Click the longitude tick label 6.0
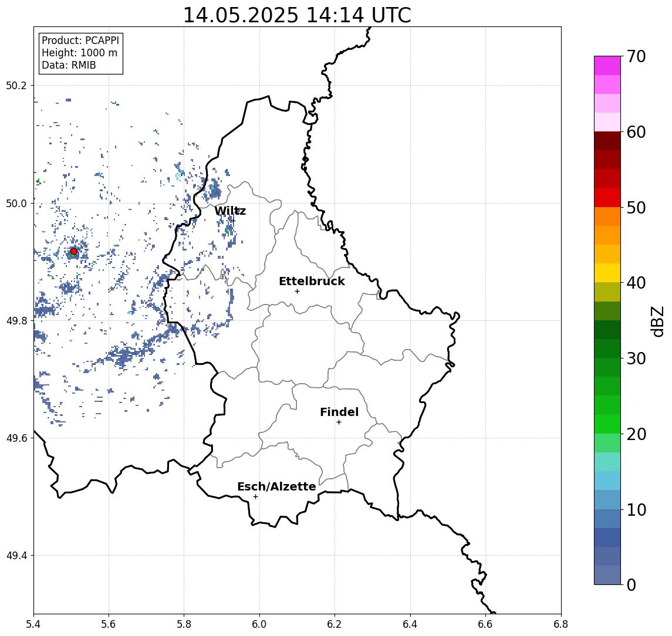 pos(259,624)
